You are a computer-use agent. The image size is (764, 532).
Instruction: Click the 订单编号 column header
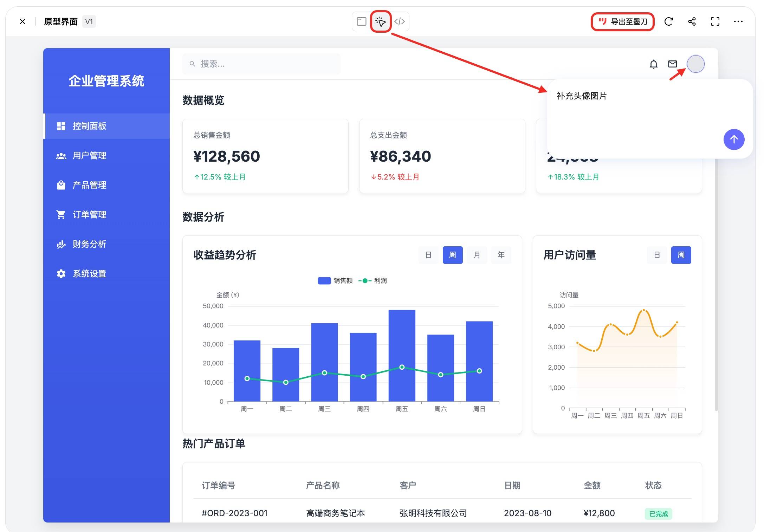pos(219,486)
